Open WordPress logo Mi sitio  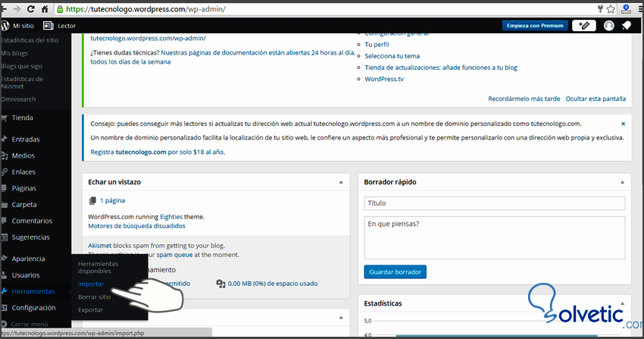[17, 26]
